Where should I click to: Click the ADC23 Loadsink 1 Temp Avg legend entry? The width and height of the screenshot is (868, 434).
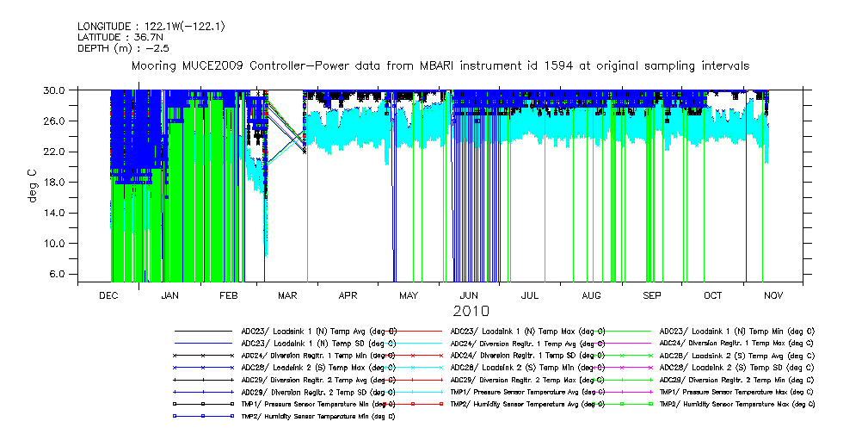(318, 331)
